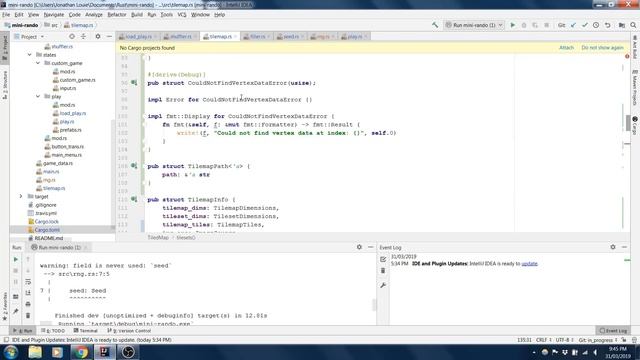Open the VCS menu
640x360 pixels.
click(182, 15)
